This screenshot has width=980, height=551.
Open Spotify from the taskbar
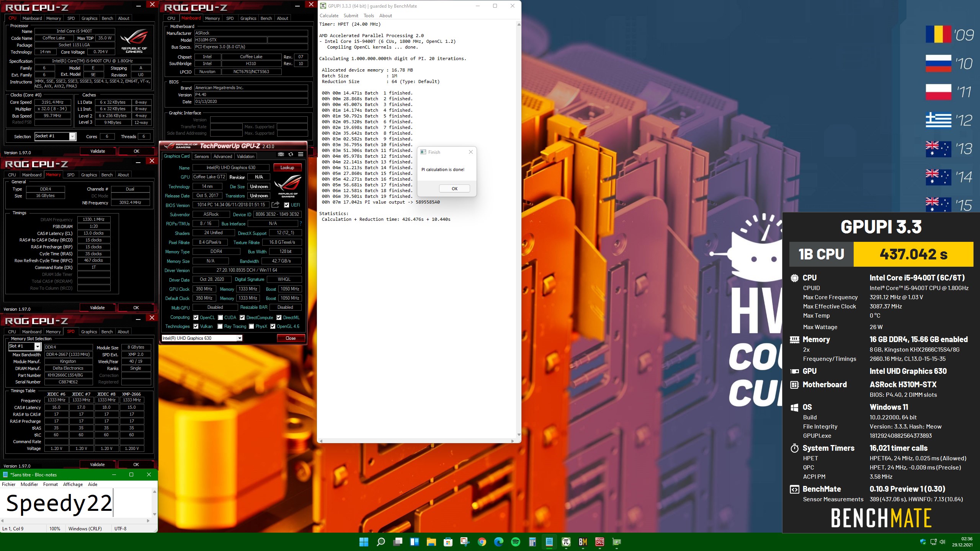coord(515,542)
